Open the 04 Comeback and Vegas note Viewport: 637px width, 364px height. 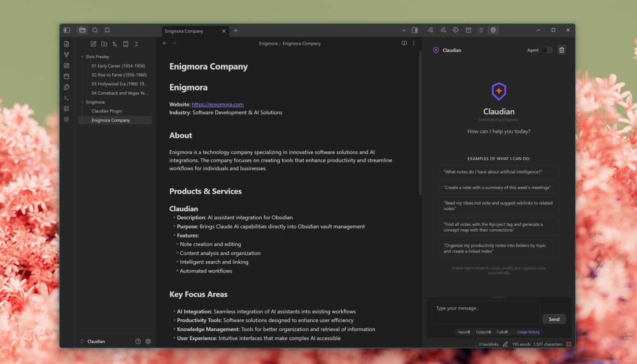click(120, 93)
